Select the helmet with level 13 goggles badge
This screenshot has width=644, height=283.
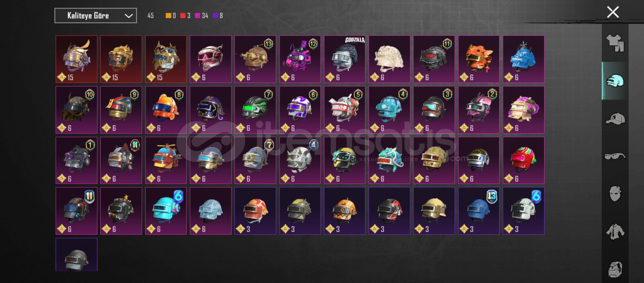255,59
